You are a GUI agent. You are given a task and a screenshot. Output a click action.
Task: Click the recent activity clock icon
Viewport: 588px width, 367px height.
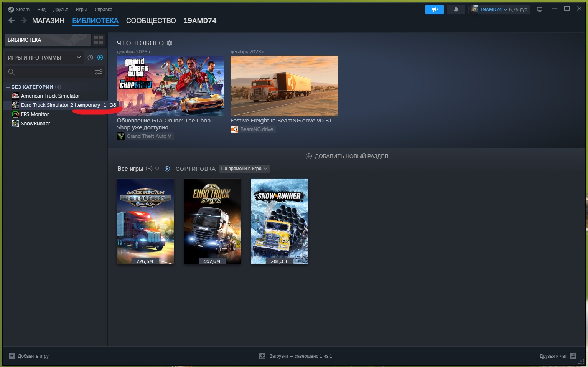90,58
